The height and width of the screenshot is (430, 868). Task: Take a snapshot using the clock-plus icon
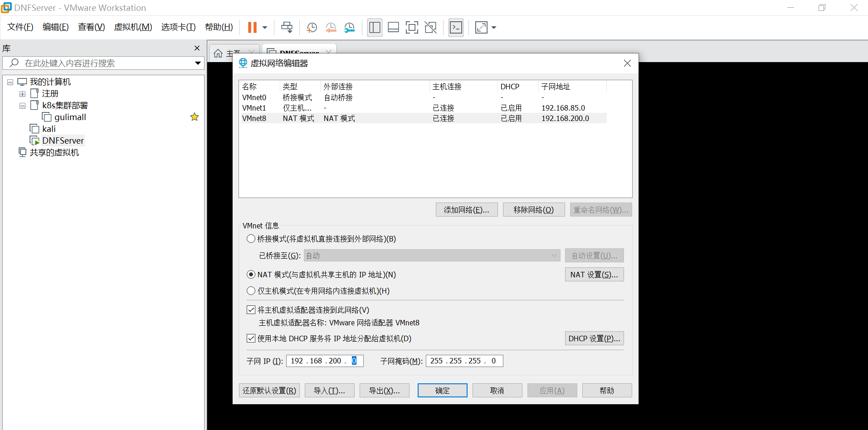[x=312, y=28]
